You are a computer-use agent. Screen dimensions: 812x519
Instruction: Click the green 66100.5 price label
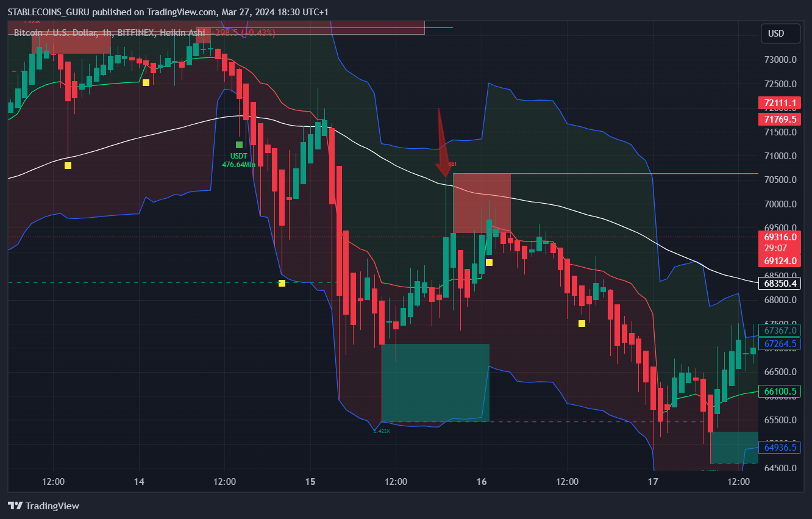pyautogui.click(x=778, y=391)
